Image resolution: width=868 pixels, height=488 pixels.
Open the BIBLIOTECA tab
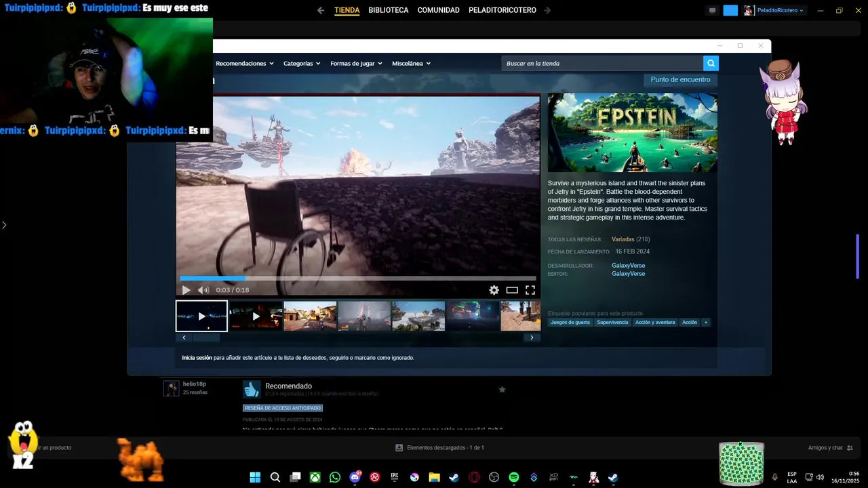click(x=389, y=10)
